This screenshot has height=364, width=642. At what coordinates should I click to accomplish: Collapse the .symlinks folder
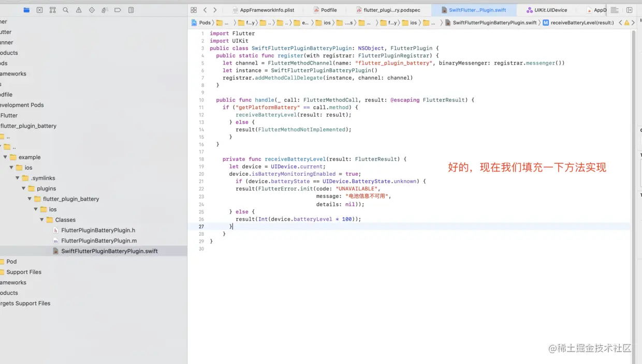[x=18, y=178]
